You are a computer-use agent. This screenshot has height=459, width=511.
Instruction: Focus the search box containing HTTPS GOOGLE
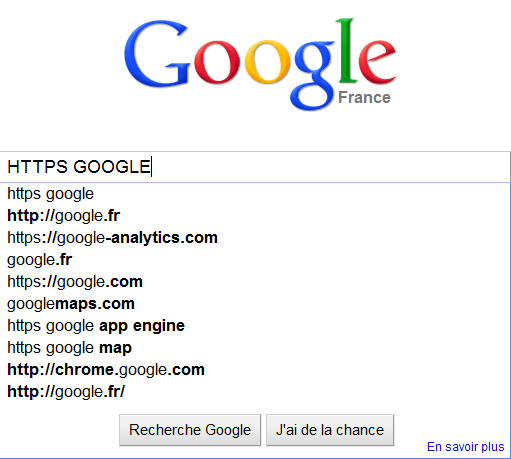pos(255,167)
